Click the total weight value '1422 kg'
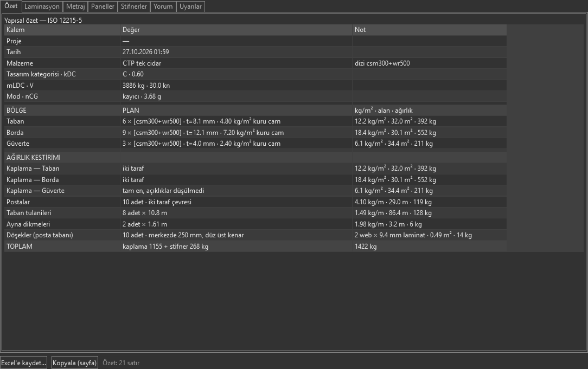The height and width of the screenshot is (369, 588). point(430,246)
